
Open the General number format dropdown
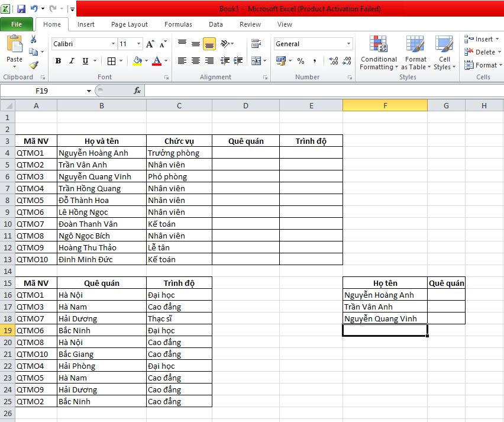[x=349, y=44]
